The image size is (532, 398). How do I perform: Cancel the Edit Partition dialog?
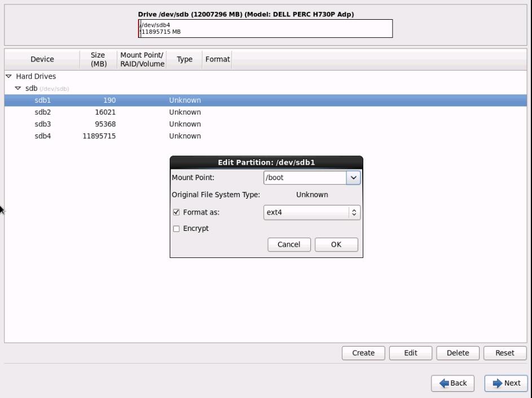pyautogui.click(x=288, y=244)
